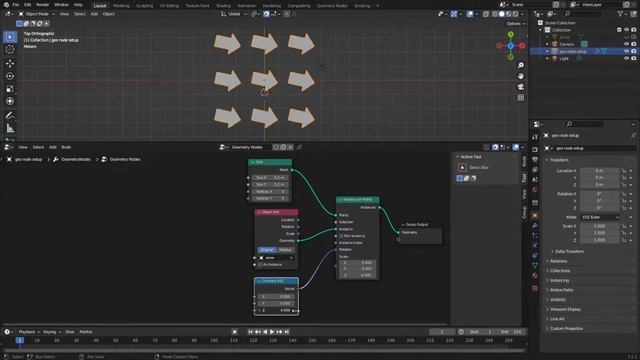
Task: Switch perspective/orthographic grid icon in viewport
Action: (x=521, y=97)
